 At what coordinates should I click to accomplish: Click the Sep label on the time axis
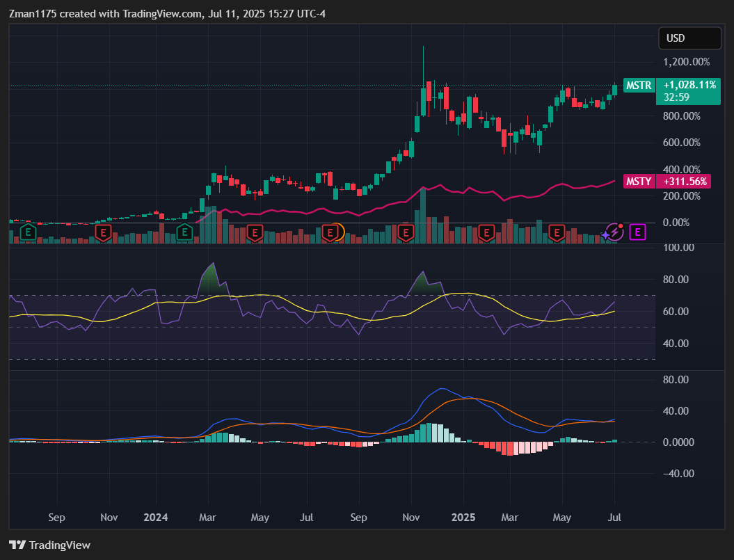pos(56,518)
